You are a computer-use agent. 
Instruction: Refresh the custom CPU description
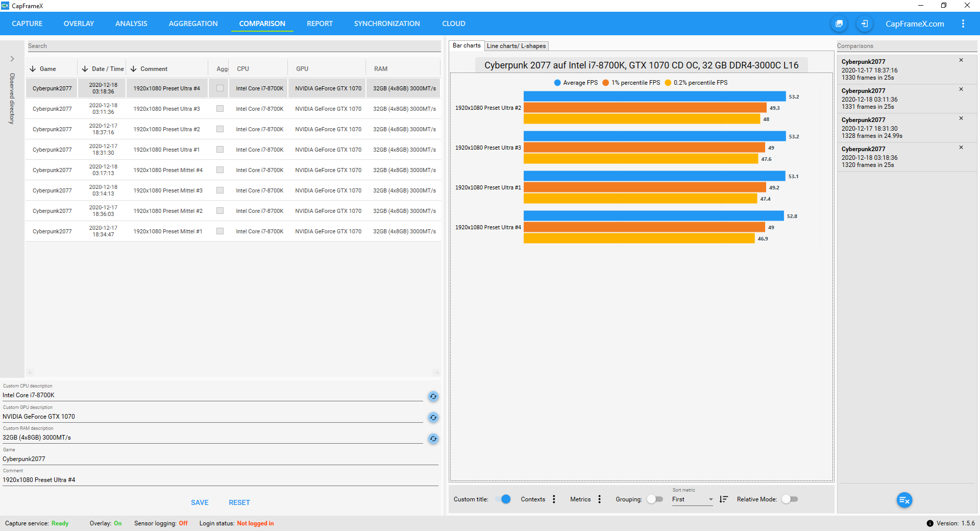pyautogui.click(x=433, y=397)
